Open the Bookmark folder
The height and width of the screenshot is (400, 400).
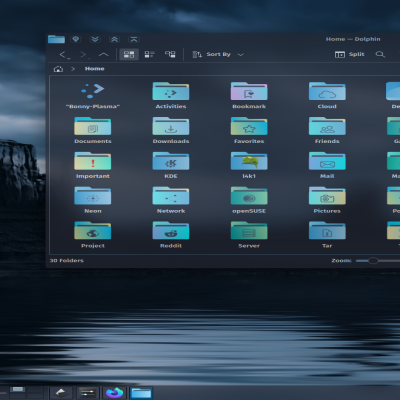click(249, 91)
